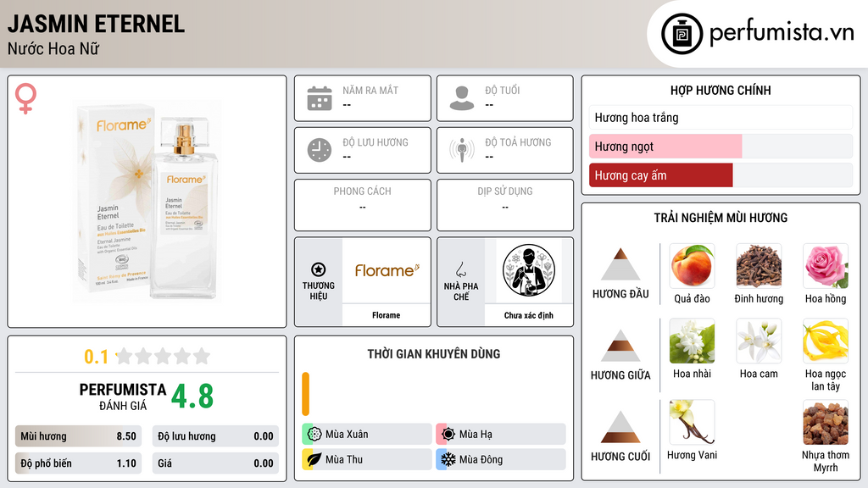Click the Hoa ngọc lan tây note image

(826, 341)
